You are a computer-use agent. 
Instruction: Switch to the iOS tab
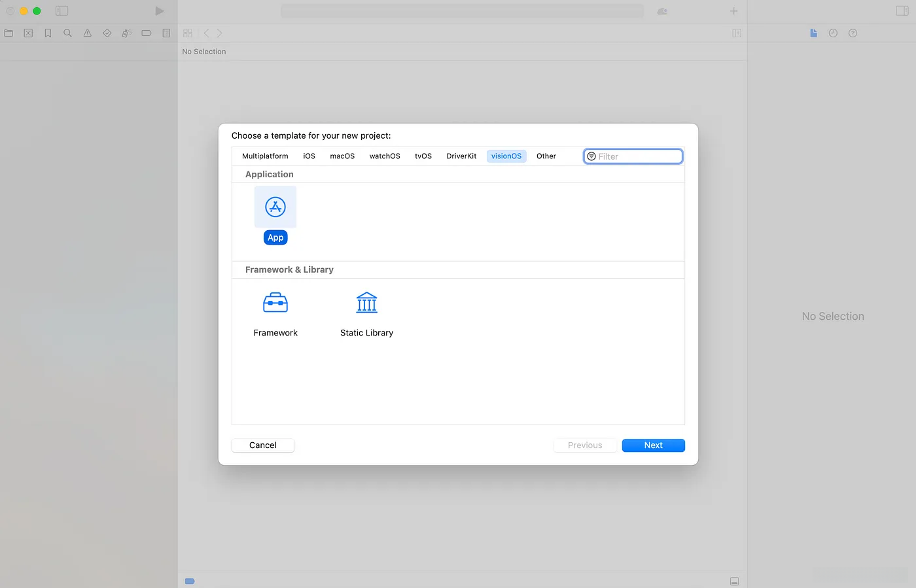pos(309,156)
